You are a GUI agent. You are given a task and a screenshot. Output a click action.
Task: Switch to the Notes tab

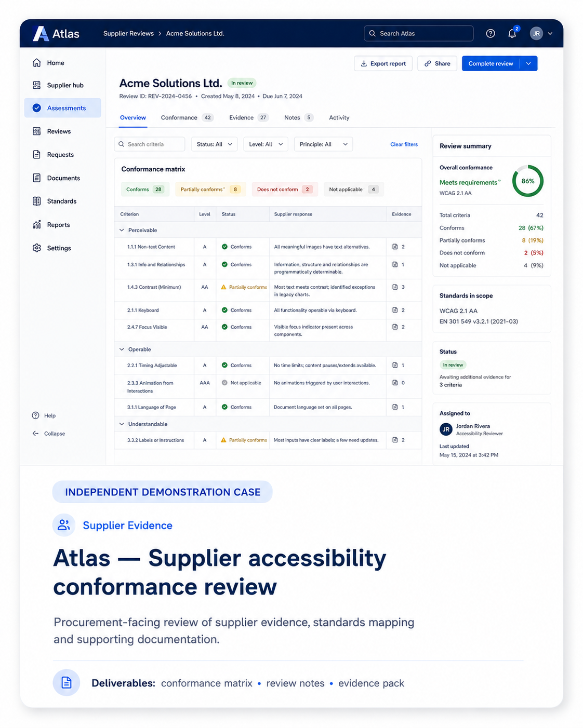(x=299, y=118)
